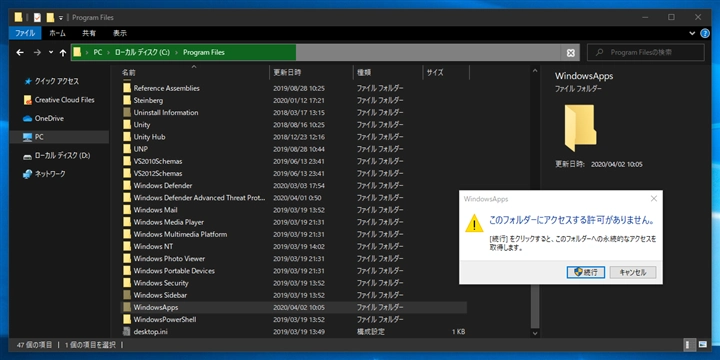
Task: Click the Program Filesの検索 search box
Action: [x=646, y=53]
